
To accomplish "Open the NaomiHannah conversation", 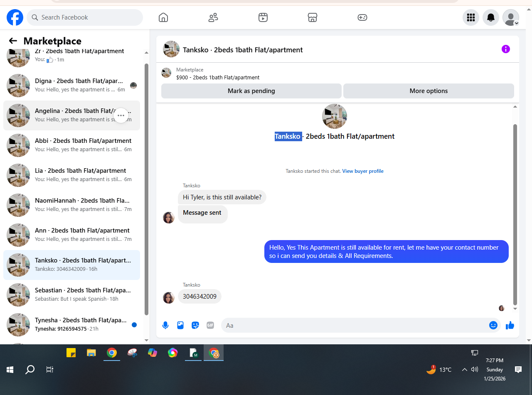I will (x=71, y=205).
